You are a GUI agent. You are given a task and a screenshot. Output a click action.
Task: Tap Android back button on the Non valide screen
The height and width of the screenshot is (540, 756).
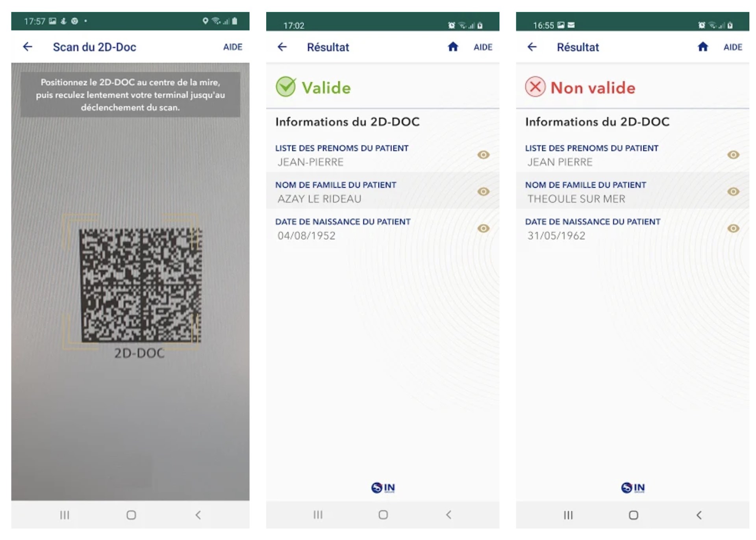point(699,515)
